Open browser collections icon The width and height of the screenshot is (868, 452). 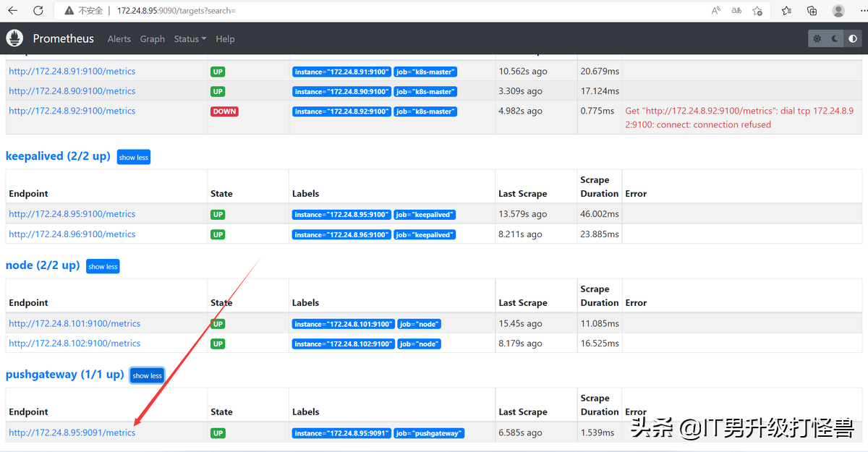click(812, 11)
